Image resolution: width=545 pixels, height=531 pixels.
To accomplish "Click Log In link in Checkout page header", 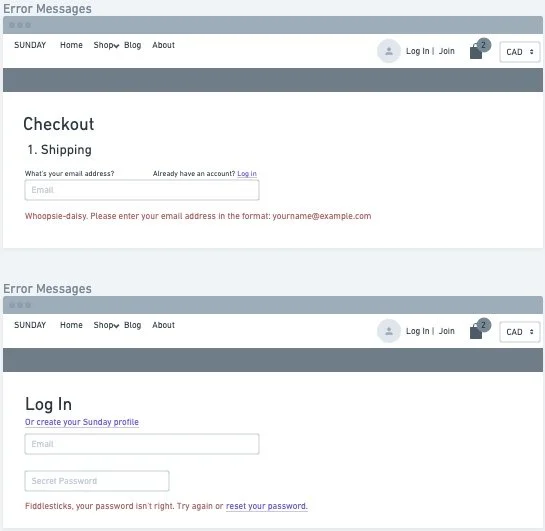I will (x=417, y=51).
